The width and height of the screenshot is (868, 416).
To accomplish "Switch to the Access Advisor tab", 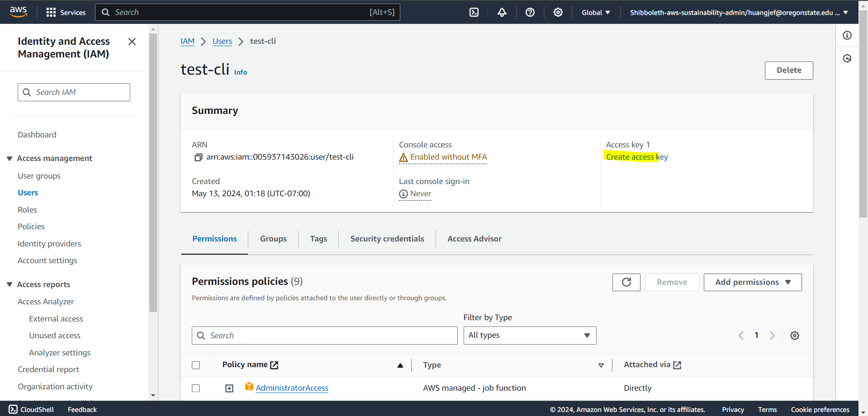I will coord(474,239).
